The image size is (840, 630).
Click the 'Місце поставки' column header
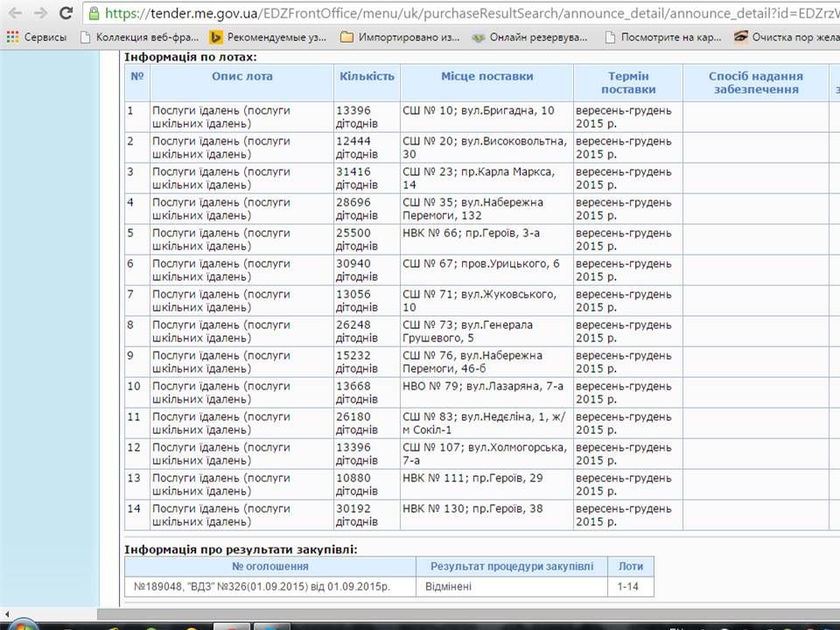[486, 76]
